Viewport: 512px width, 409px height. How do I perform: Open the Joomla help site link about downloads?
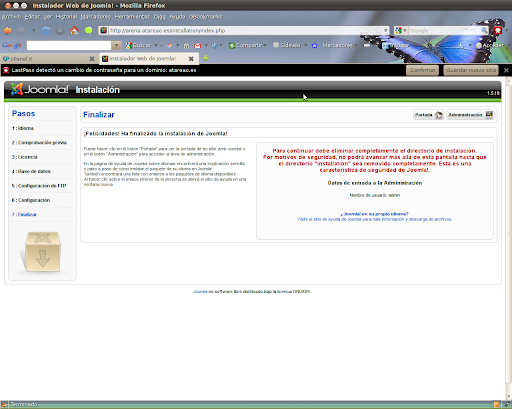point(375,219)
